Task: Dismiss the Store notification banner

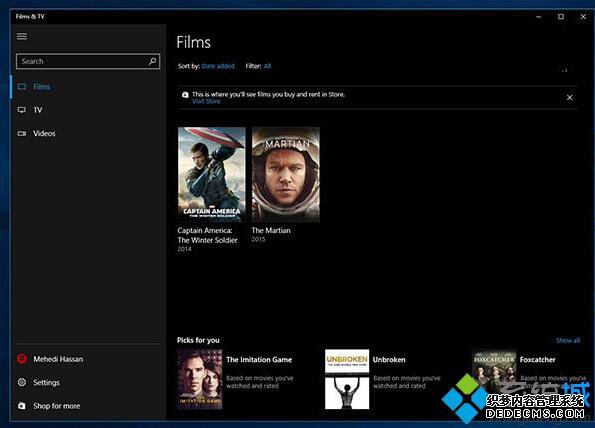Action: point(570,98)
